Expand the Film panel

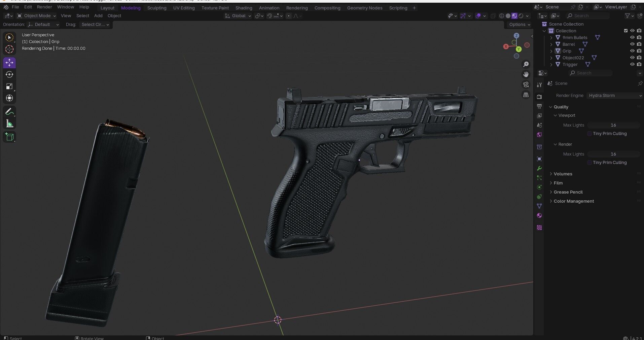point(558,183)
